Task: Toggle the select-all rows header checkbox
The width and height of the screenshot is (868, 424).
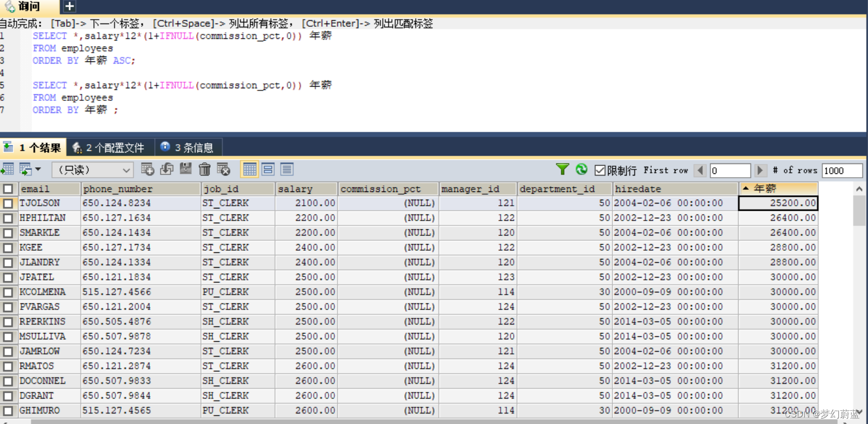Action: point(8,189)
